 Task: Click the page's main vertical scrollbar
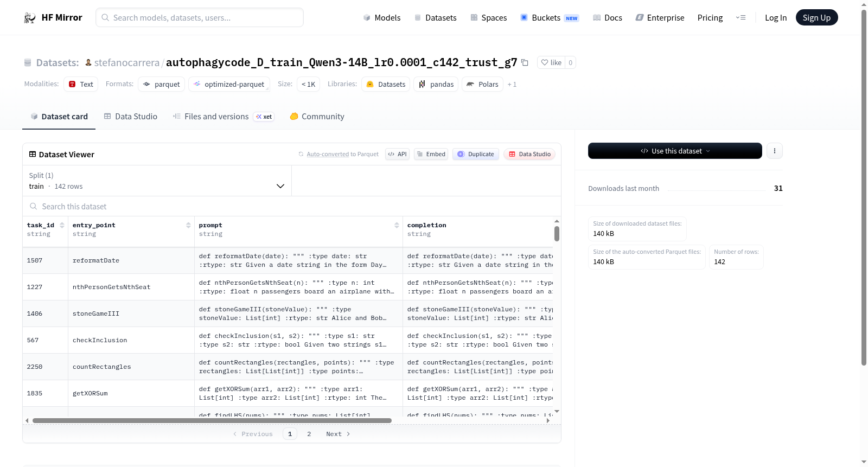864,187
